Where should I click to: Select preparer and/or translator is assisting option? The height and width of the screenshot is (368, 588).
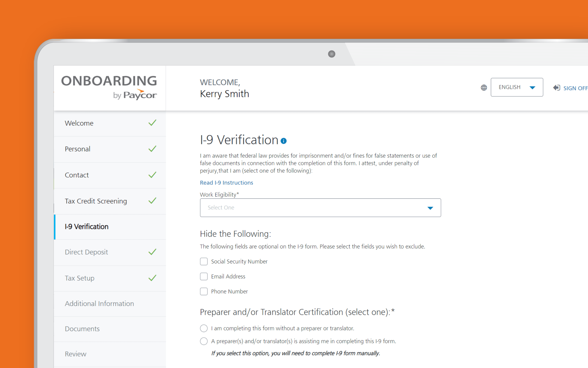click(204, 341)
